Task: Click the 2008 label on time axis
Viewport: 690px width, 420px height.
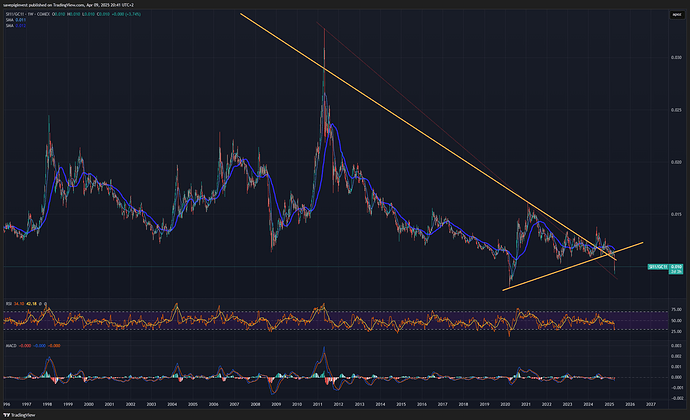Action: click(255, 404)
